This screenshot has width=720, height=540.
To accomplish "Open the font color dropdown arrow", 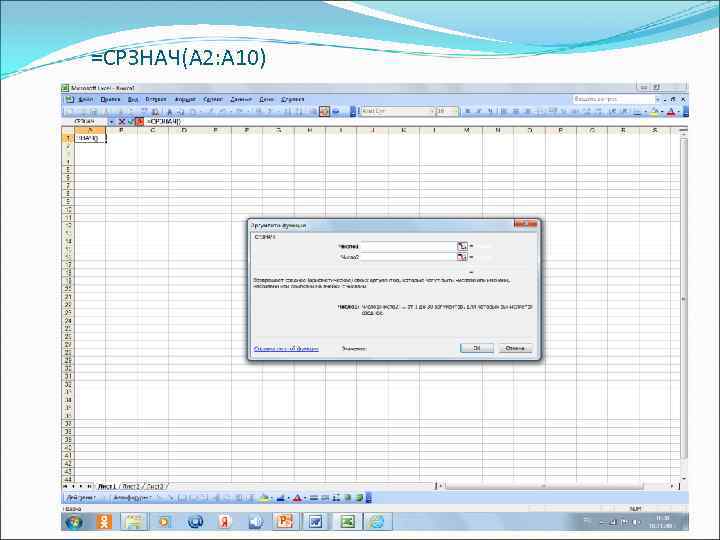I will click(678, 112).
